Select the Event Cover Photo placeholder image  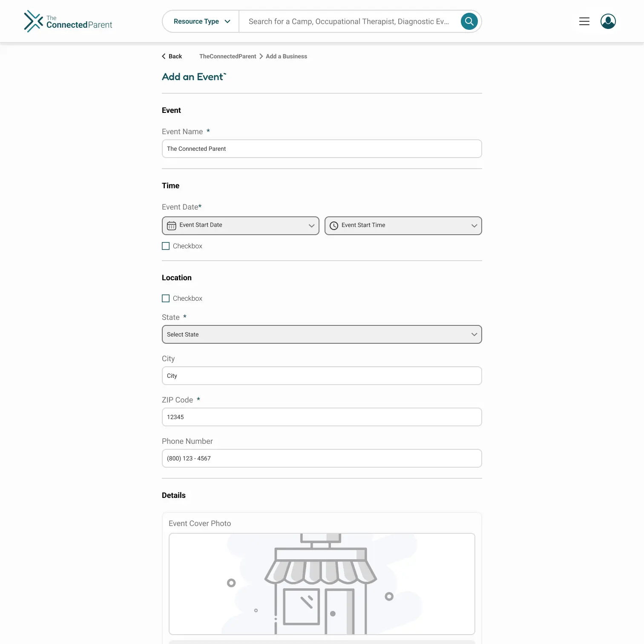click(322, 584)
